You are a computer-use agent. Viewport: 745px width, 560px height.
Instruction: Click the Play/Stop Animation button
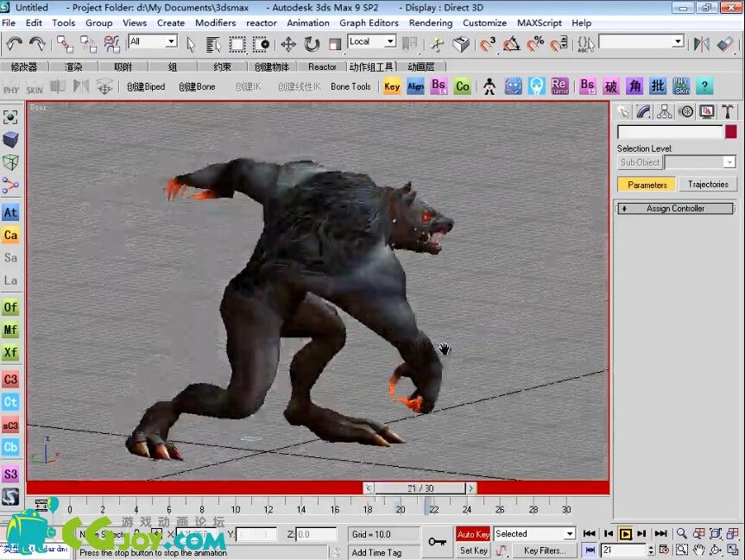(x=625, y=534)
